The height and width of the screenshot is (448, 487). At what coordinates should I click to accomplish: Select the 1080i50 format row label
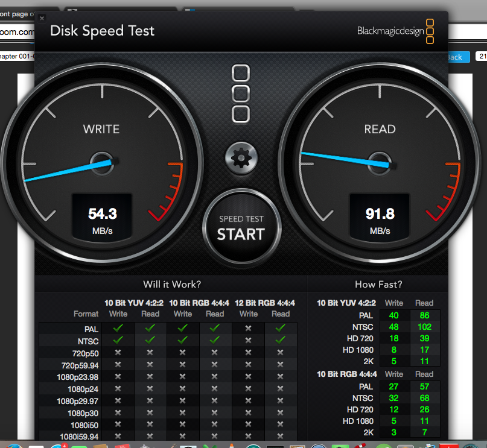tap(84, 425)
